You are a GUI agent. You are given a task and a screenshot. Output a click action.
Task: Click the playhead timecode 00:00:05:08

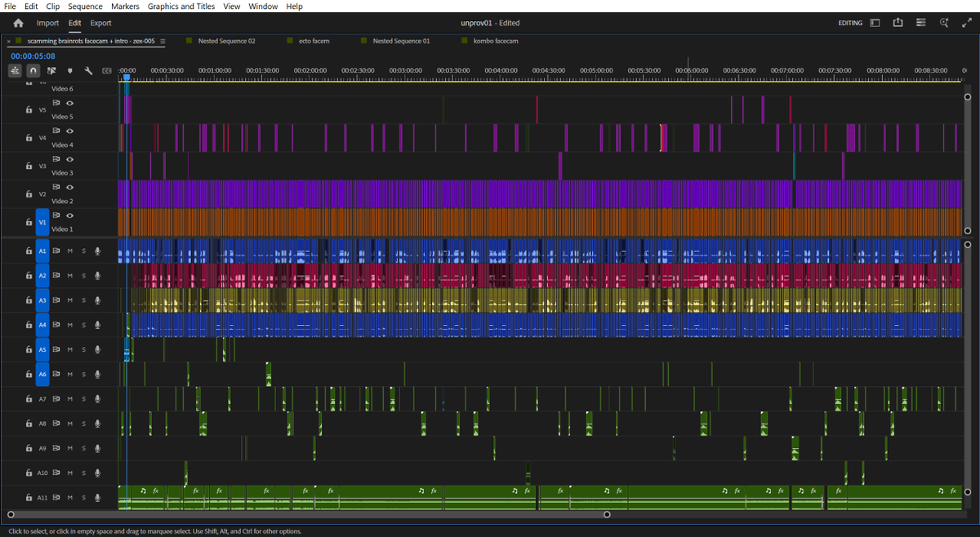(33, 55)
